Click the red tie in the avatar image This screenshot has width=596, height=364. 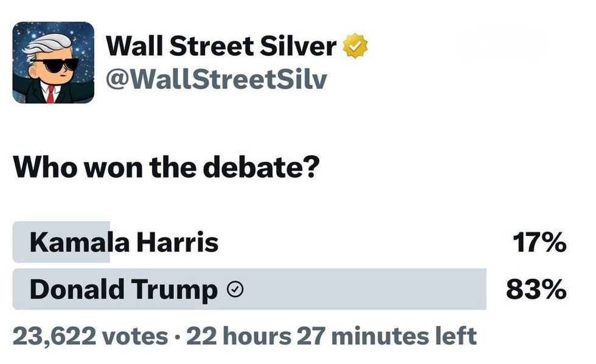[x=50, y=93]
